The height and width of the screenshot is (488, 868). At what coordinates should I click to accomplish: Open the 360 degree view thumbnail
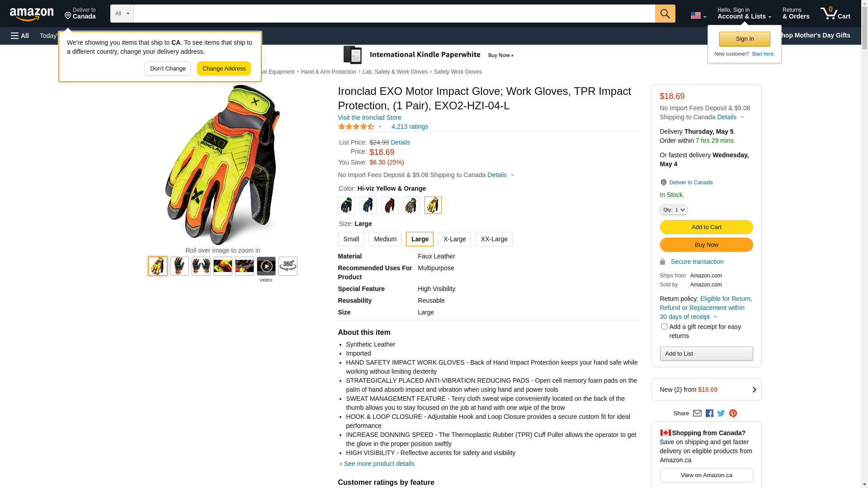coord(288,266)
